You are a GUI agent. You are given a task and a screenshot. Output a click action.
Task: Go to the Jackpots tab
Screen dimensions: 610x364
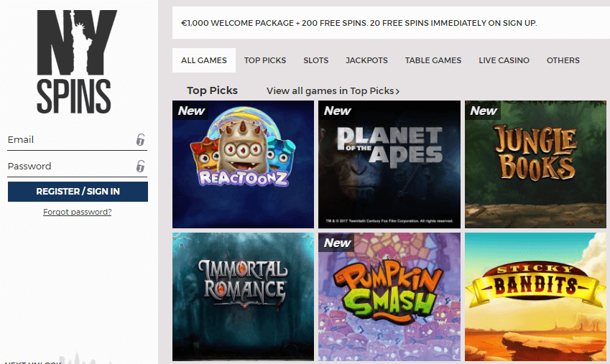point(367,60)
